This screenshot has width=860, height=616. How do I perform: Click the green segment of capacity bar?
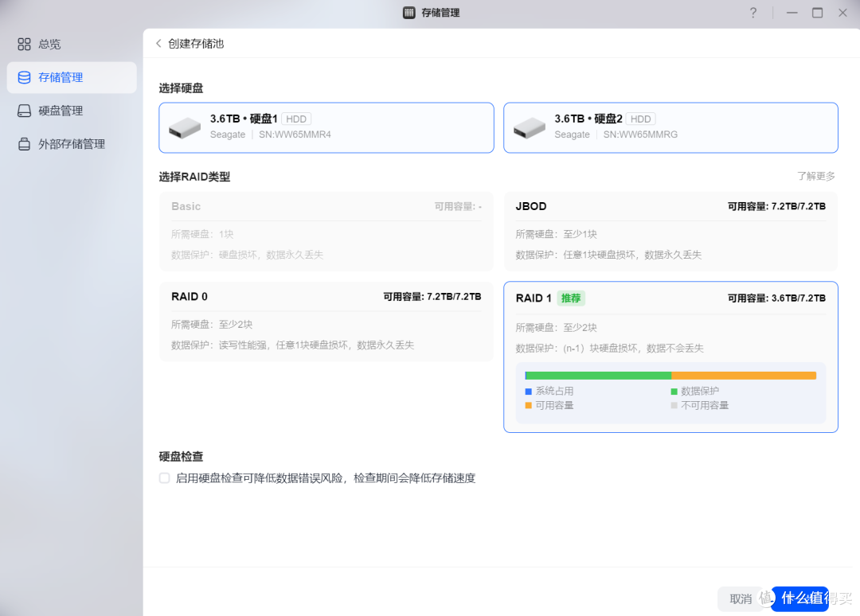point(599,376)
